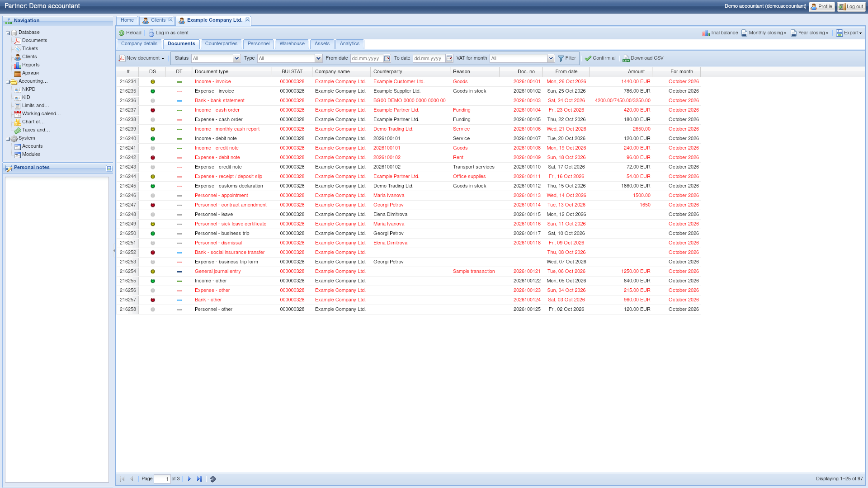The image size is (868, 488).
Task: Click the Log out button
Action: coord(851,7)
